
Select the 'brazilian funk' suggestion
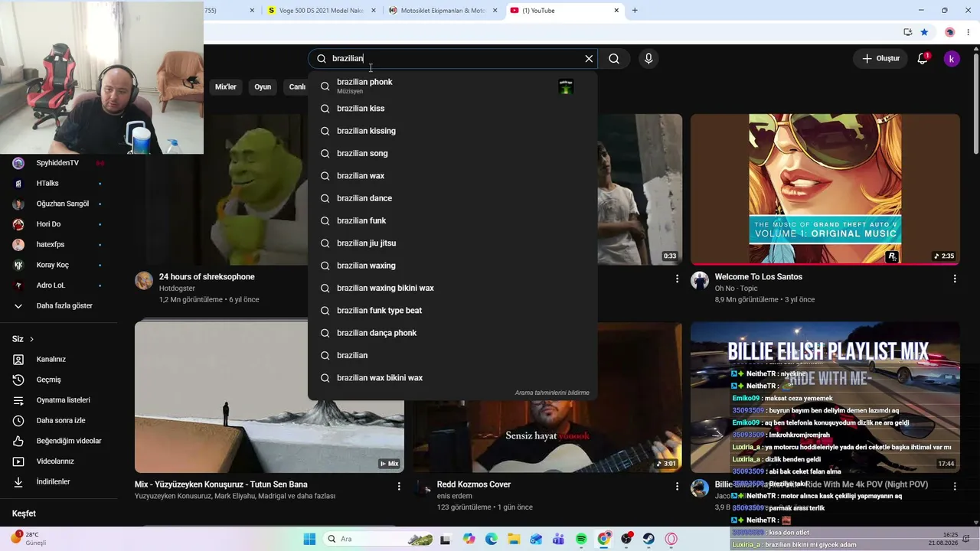(x=452, y=220)
